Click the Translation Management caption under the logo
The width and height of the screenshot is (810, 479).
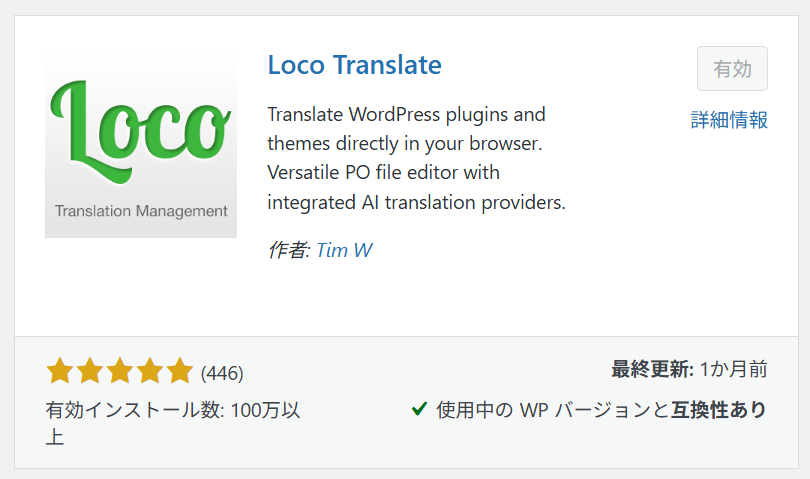pyautogui.click(x=141, y=211)
